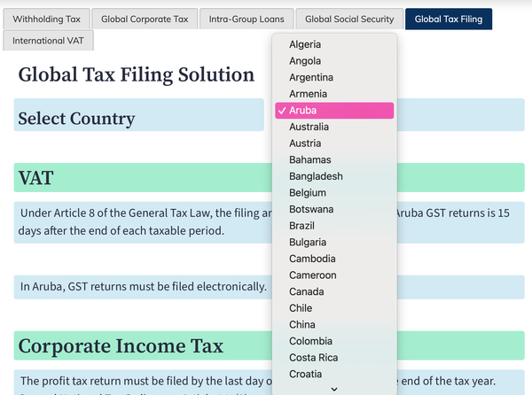
Task: Select Austria in the dropdown
Action: [334, 143]
